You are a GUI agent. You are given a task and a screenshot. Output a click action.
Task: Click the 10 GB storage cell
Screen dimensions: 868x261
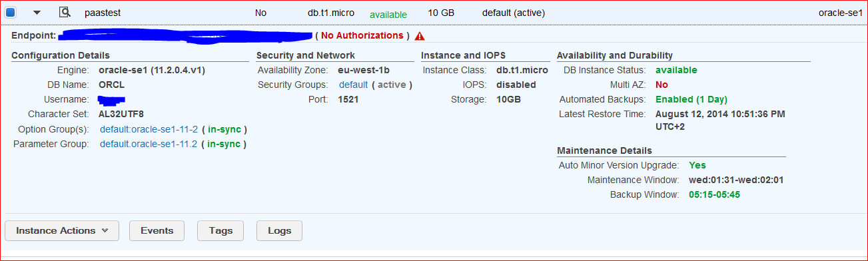442,13
